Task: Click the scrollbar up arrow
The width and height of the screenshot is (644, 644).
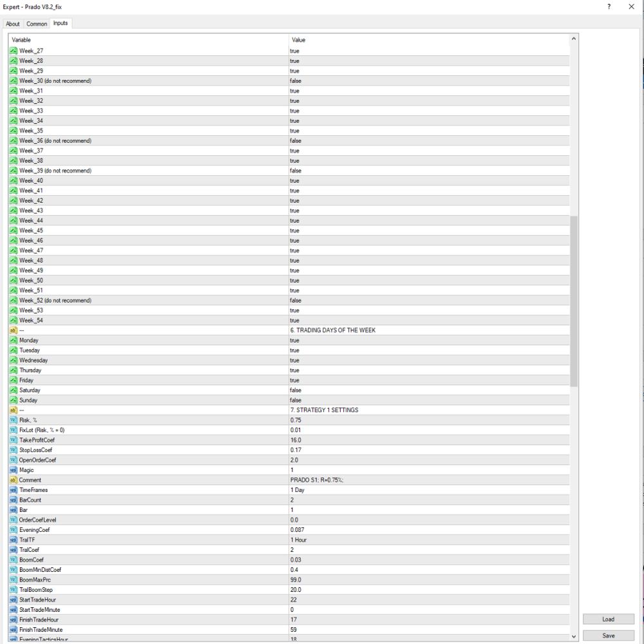Action: (574, 39)
